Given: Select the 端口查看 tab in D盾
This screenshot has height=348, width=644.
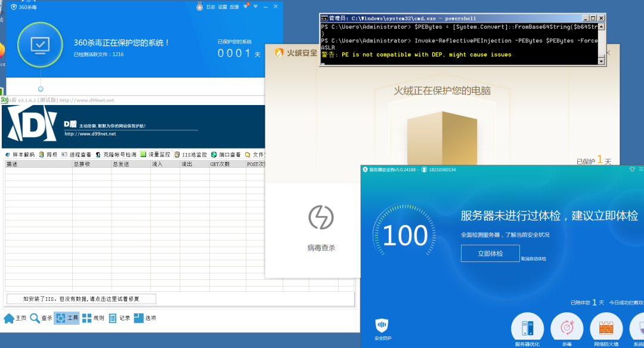Looking at the screenshot, I should pyautogui.click(x=226, y=155).
